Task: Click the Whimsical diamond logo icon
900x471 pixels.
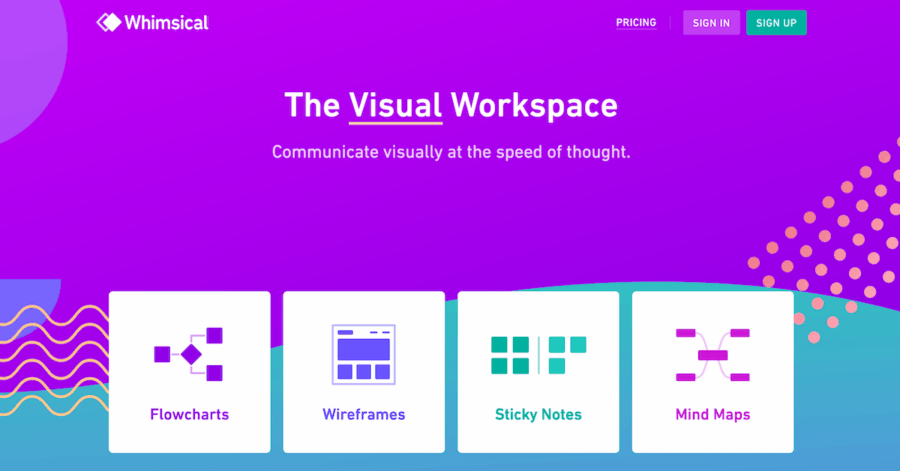Action: 108,22
